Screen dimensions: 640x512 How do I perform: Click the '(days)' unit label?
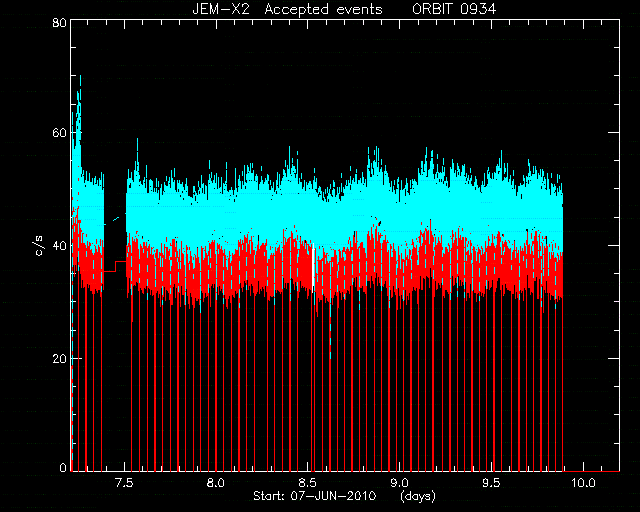coord(418,496)
